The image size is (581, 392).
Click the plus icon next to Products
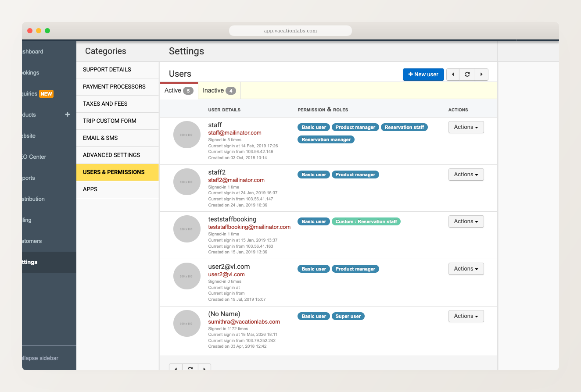(x=67, y=114)
